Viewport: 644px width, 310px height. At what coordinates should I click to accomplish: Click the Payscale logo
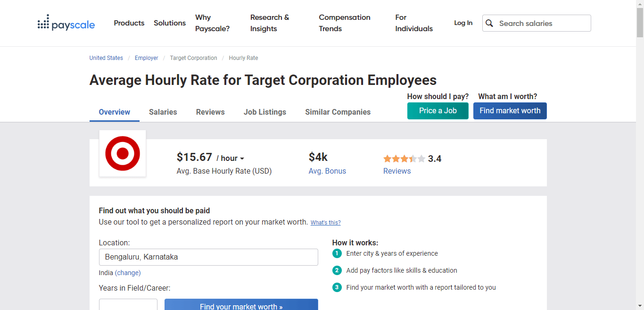(x=66, y=23)
